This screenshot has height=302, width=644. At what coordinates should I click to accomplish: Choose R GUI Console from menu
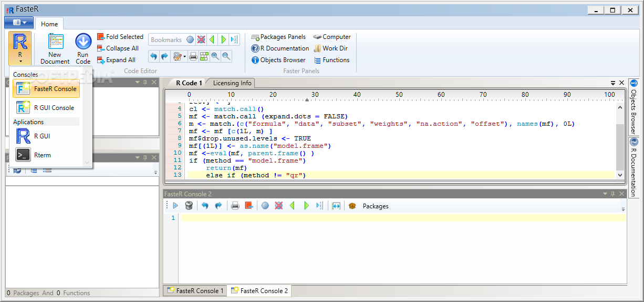pyautogui.click(x=46, y=108)
